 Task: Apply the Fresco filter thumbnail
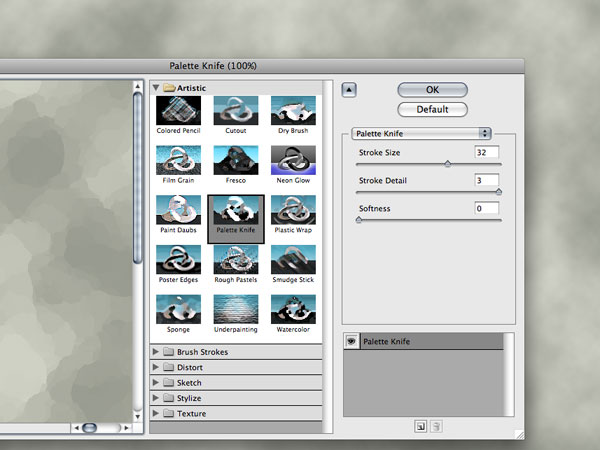click(236, 160)
